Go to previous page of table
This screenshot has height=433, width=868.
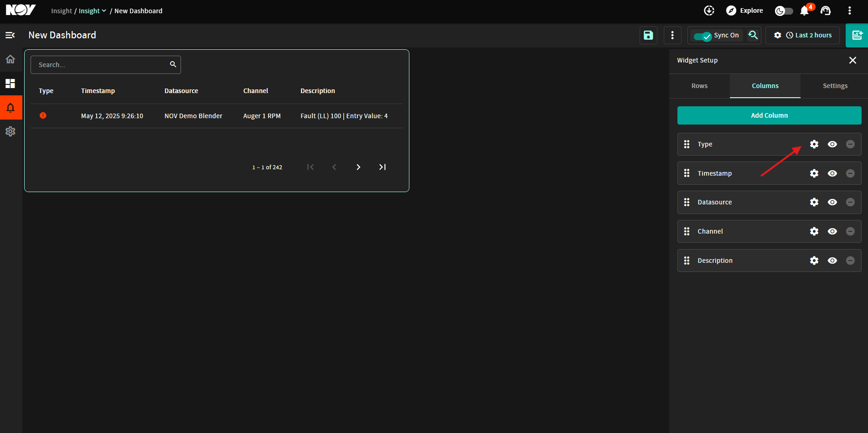pyautogui.click(x=334, y=167)
